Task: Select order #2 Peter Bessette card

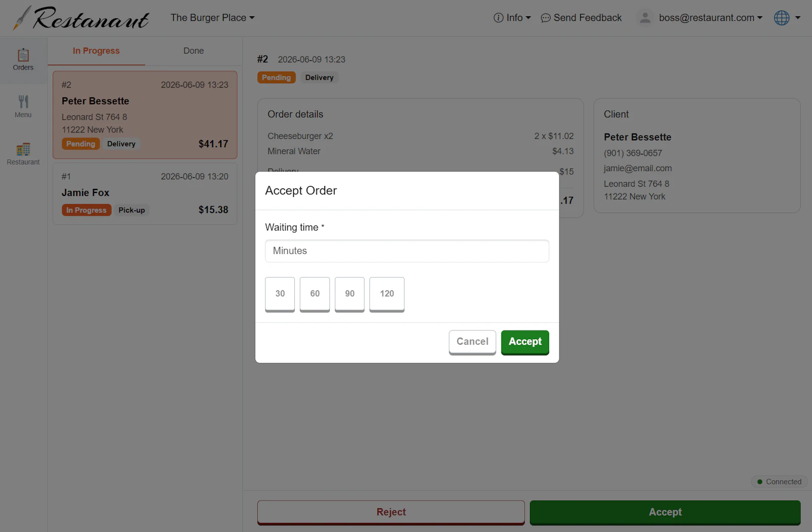Action: click(145, 115)
